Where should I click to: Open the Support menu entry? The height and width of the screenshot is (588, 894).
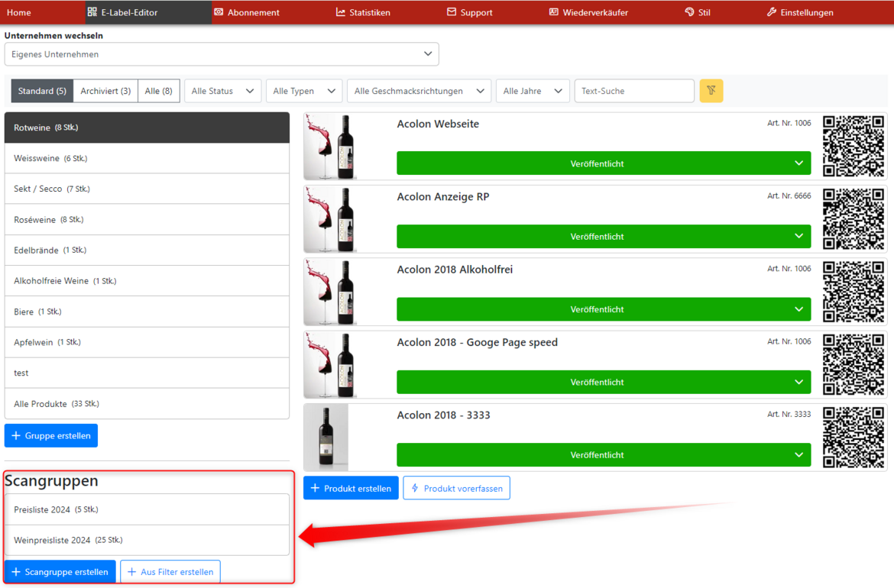coord(470,12)
